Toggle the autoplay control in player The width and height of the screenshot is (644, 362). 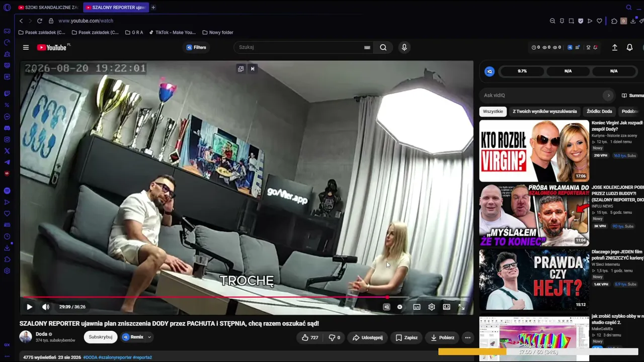tap(399, 307)
